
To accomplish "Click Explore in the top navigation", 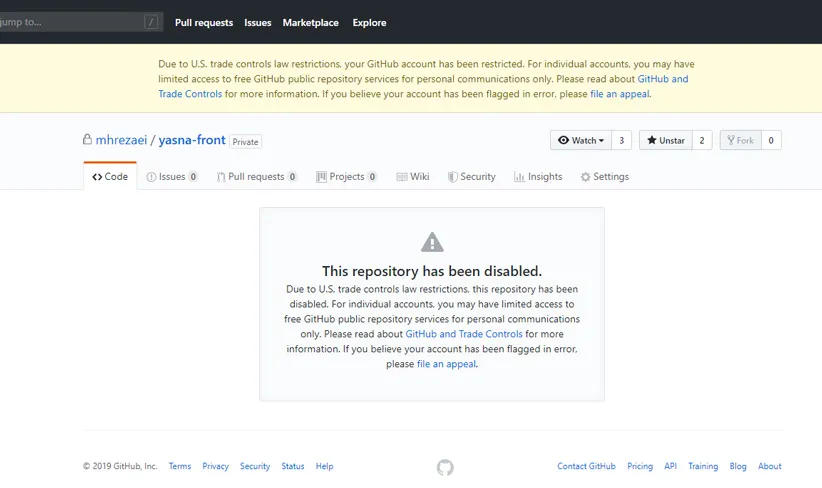I will (369, 23).
